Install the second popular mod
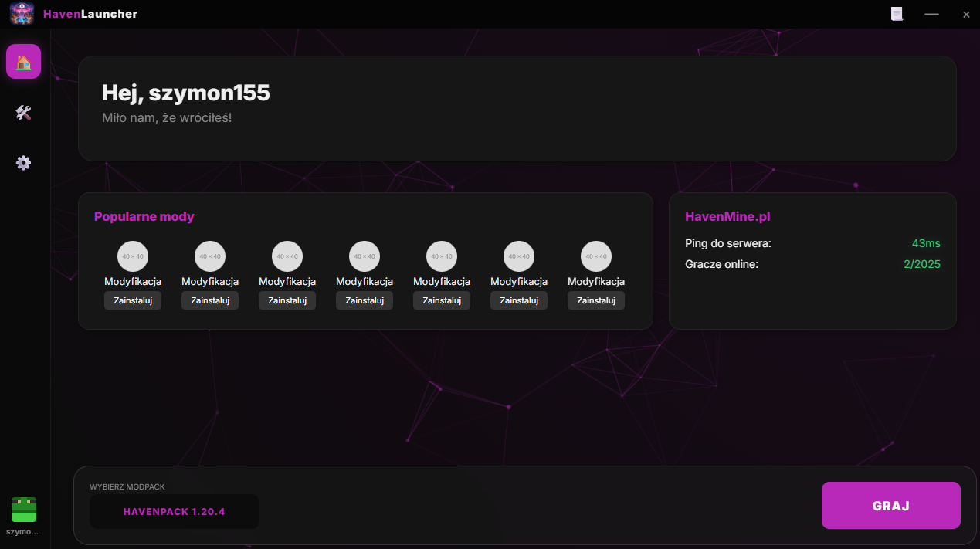Image resolution: width=980 pixels, height=549 pixels. (209, 300)
